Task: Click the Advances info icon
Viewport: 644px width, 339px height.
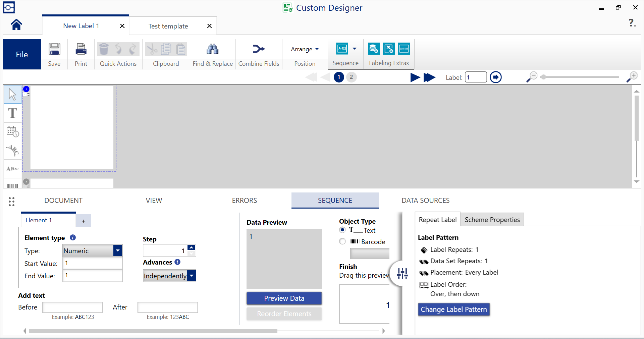Action: (177, 262)
